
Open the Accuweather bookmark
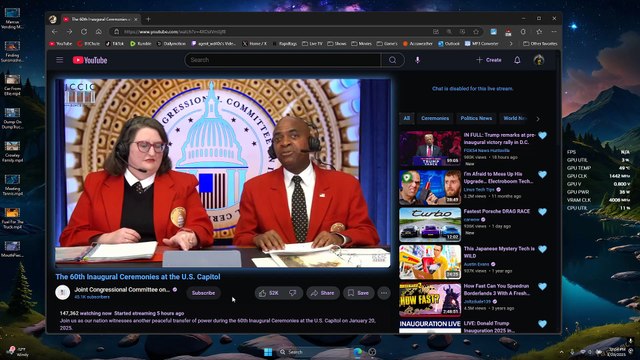(x=418, y=44)
